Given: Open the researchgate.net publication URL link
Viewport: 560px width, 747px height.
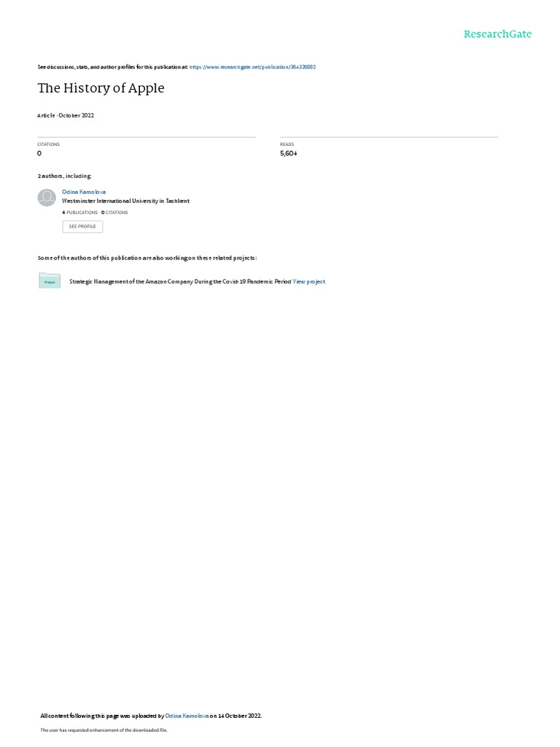Looking at the screenshot, I should [252, 67].
